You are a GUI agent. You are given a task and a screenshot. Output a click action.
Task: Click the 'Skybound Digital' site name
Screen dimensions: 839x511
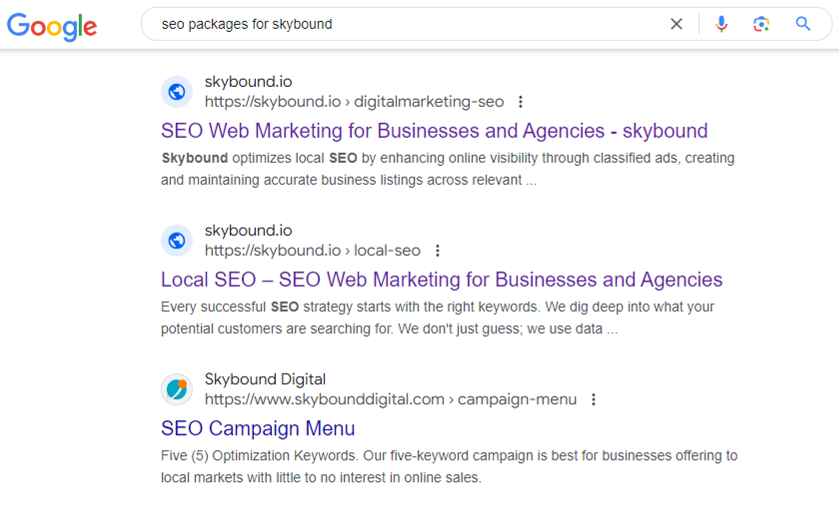(x=265, y=380)
